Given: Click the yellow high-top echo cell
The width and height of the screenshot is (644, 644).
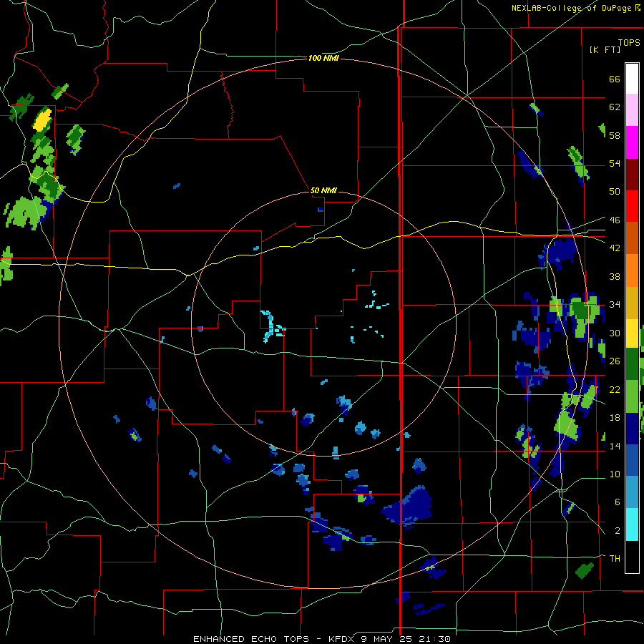Looking at the screenshot, I should [42, 119].
